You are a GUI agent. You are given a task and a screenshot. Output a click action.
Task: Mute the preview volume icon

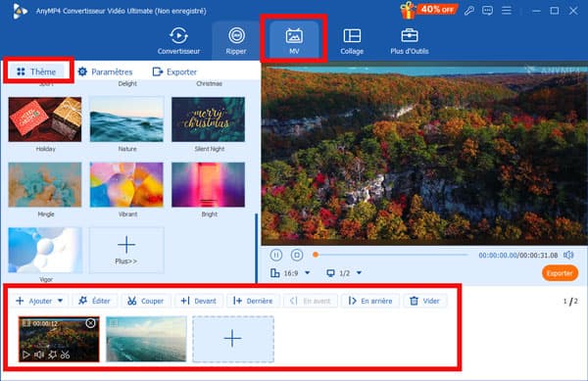568,255
